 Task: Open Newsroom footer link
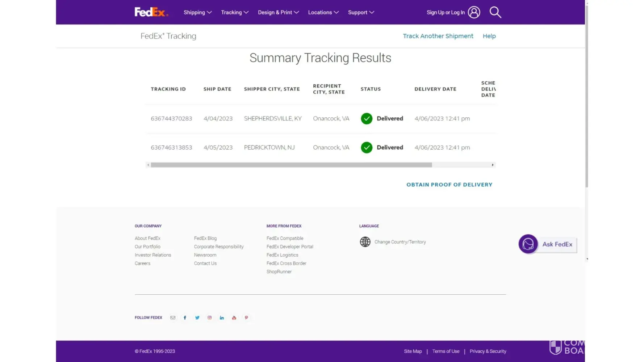[x=205, y=255]
